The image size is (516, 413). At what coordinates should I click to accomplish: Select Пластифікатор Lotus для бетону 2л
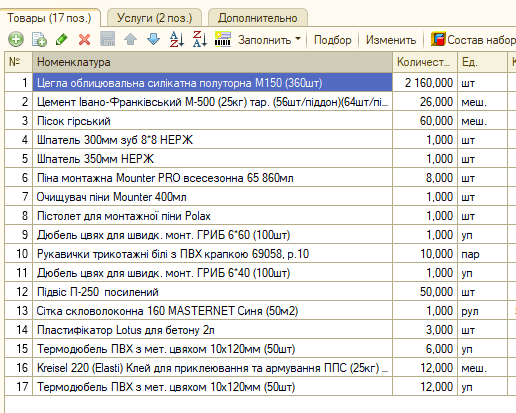[x=212, y=330]
